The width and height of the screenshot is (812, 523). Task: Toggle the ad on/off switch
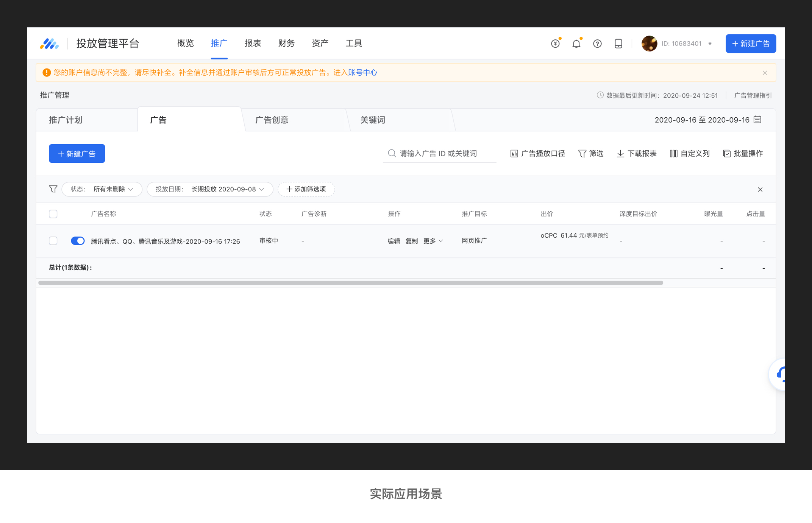click(78, 241)
